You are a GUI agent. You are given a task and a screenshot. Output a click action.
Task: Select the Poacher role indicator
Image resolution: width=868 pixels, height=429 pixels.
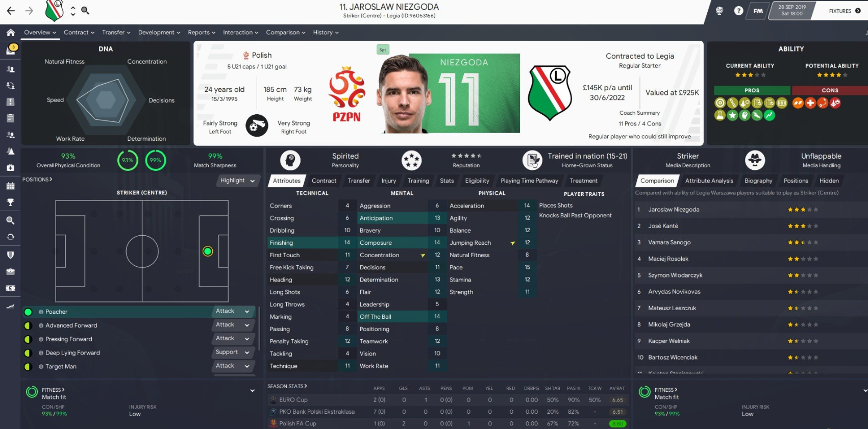click(29, 312)
